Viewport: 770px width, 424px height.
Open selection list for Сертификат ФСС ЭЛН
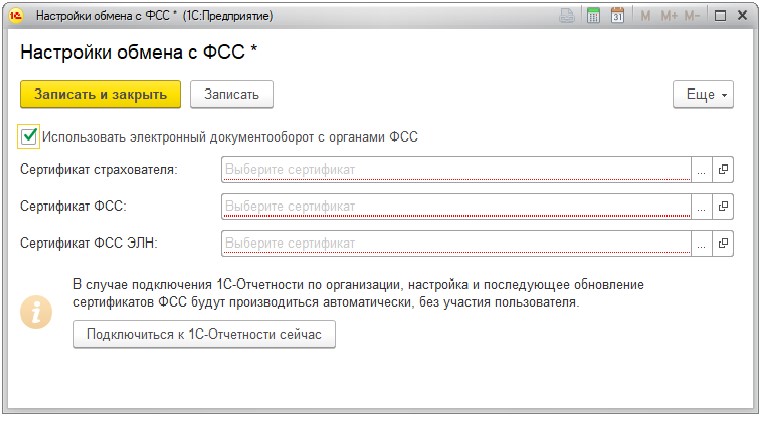pyautogui.click(x=701, y=243)
